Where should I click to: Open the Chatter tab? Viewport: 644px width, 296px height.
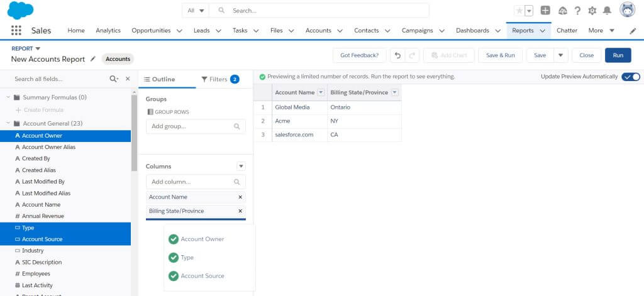point(567,30)
